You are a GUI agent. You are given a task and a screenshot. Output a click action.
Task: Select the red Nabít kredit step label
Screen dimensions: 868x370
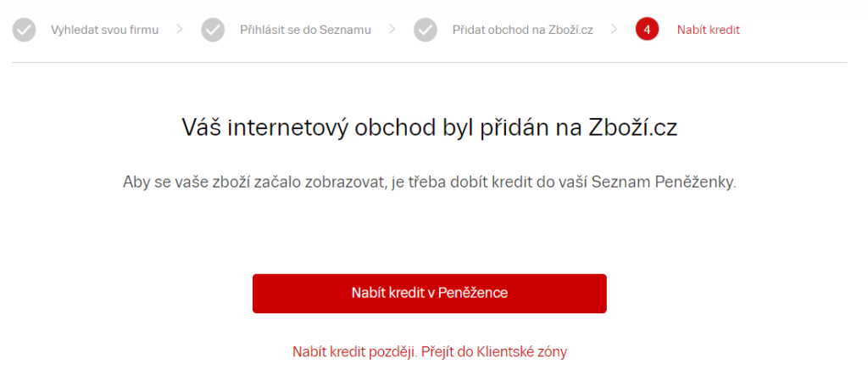pyautogui.click(x=708, y=30)
